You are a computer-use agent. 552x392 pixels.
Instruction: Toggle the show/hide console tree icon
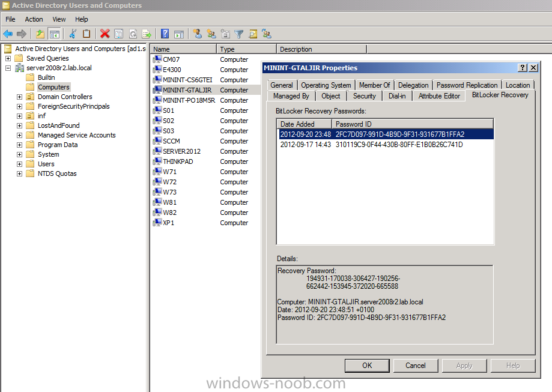click(54, 34)
